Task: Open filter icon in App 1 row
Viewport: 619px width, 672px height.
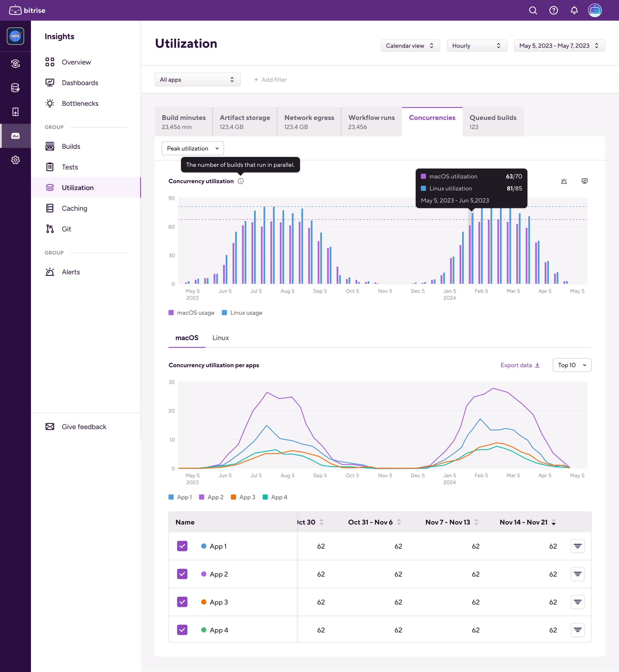Action: (x=577, y=546)
